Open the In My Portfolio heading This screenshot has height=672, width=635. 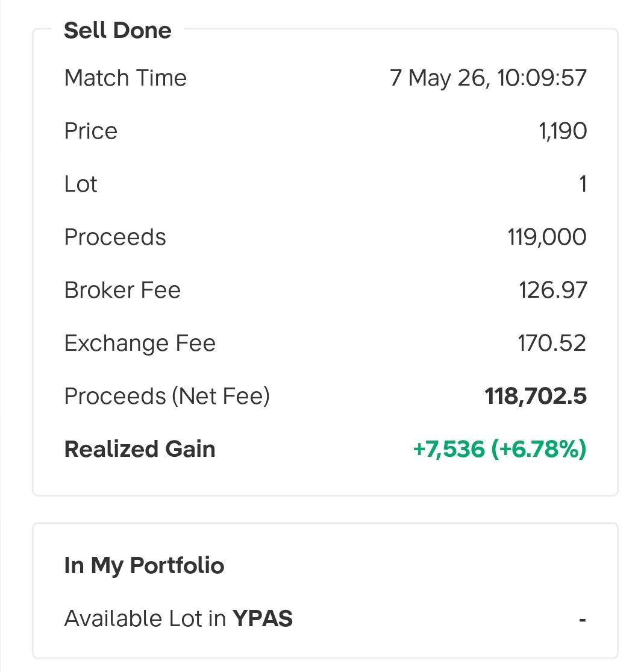point(144,565)
